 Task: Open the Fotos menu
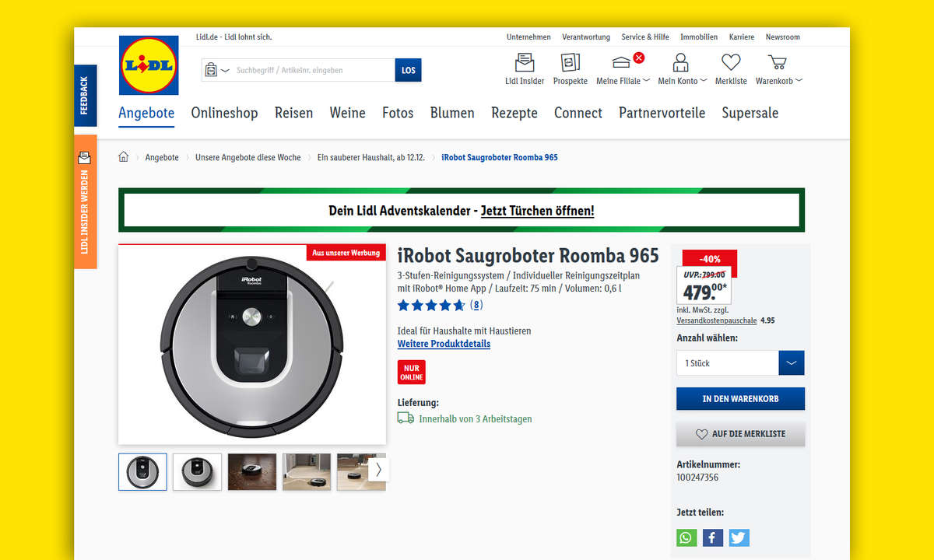tap(398, 113)
